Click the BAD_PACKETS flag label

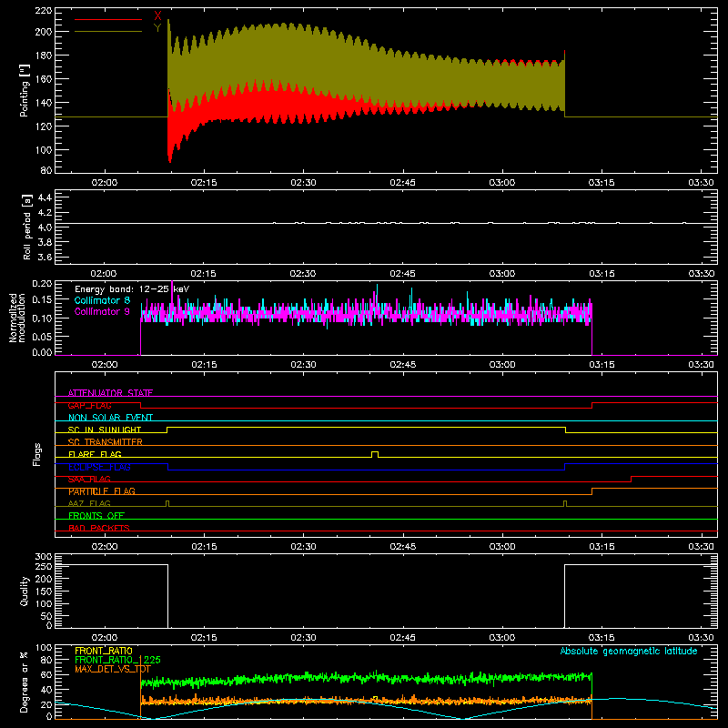(x=99, y=528)
